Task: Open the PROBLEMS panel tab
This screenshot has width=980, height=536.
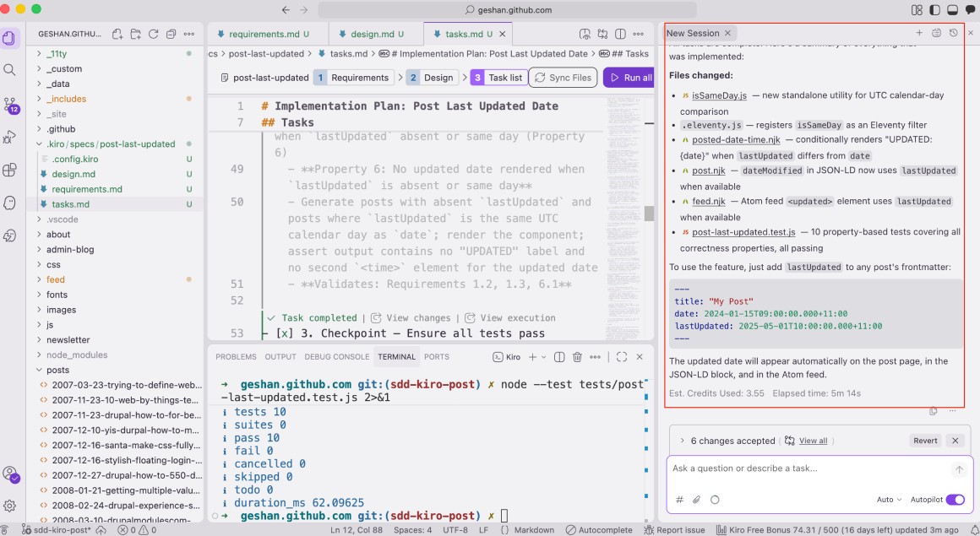Action: 236,357
